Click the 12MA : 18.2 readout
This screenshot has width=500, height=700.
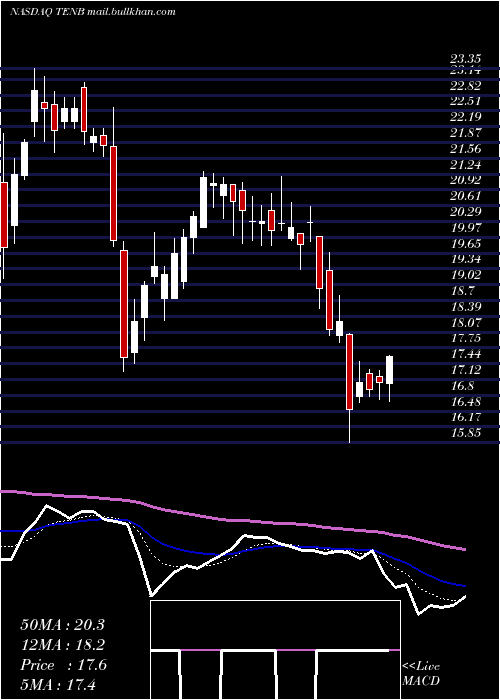pyautogui.click(x=62, y=645)
